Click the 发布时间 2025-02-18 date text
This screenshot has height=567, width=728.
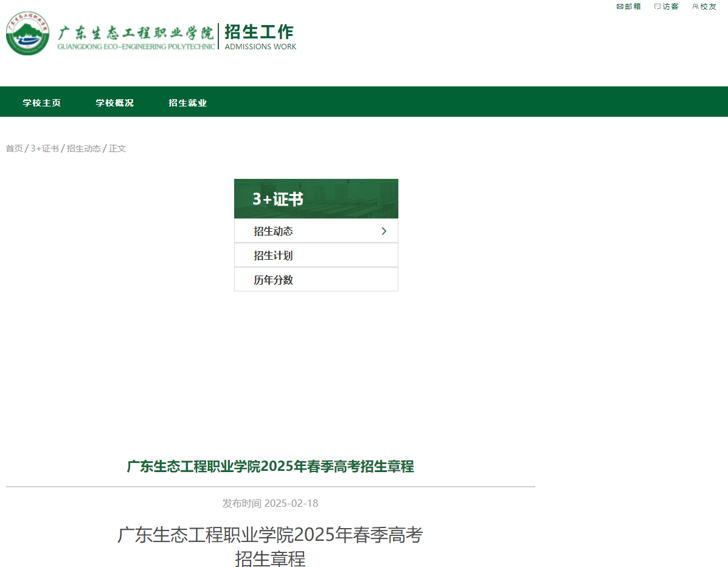(x=271, y=503)
